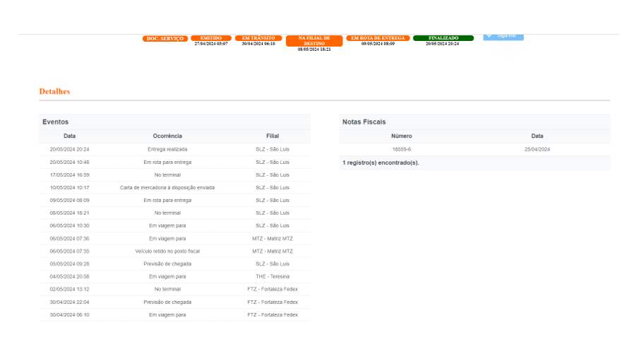The image size is (644, 361).
Task: Select the DOC. SERVIÇO status badge
Action: (x=165, y=38)
